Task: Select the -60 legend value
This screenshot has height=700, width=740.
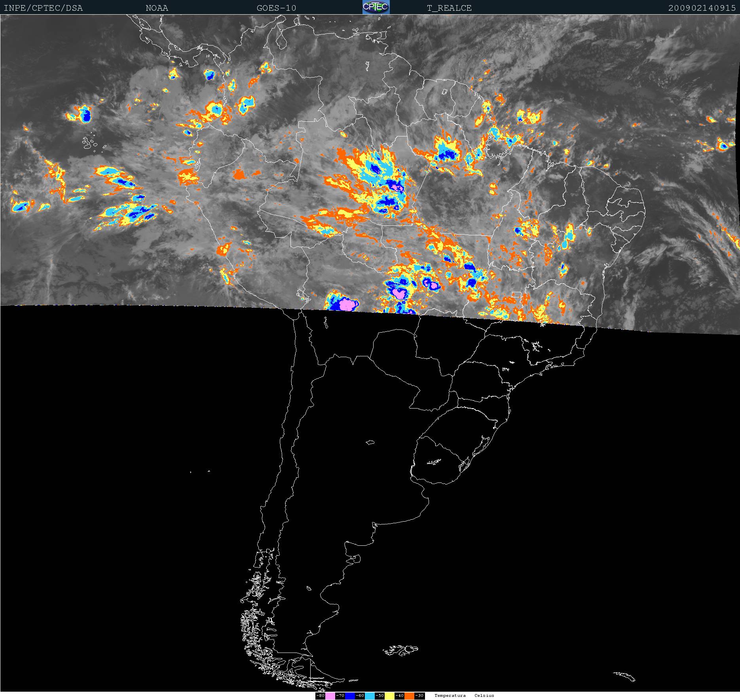Action: pos(360,696)
